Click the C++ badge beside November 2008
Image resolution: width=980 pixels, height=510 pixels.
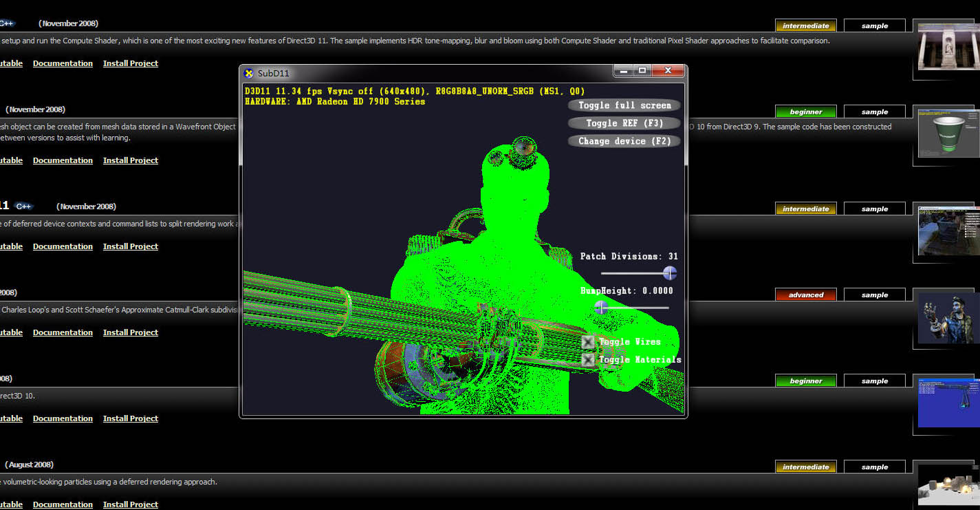tap(23, 206)
